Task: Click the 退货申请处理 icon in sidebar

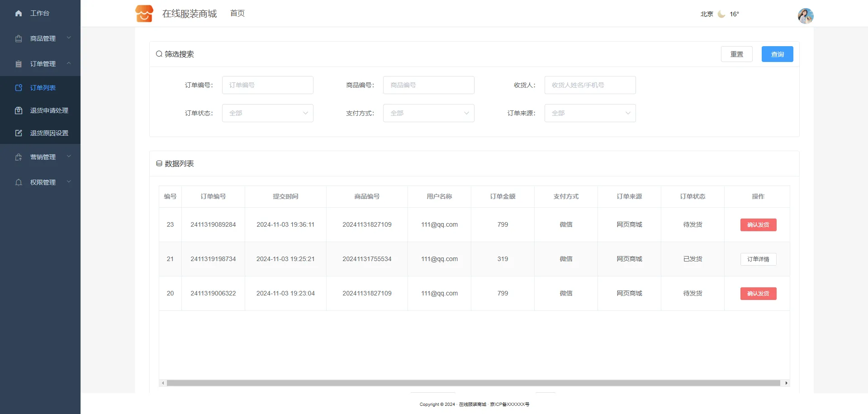Action: click(x=19, y=110)
